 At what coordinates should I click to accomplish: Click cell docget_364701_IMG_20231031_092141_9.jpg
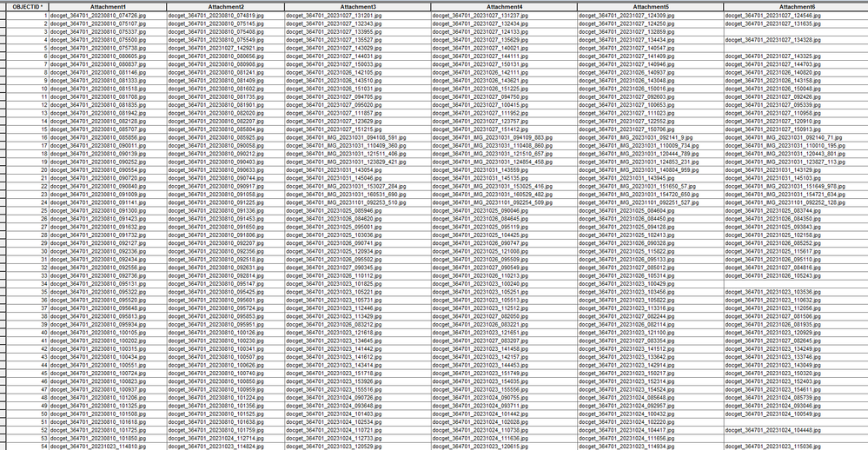tap(651, 137)
